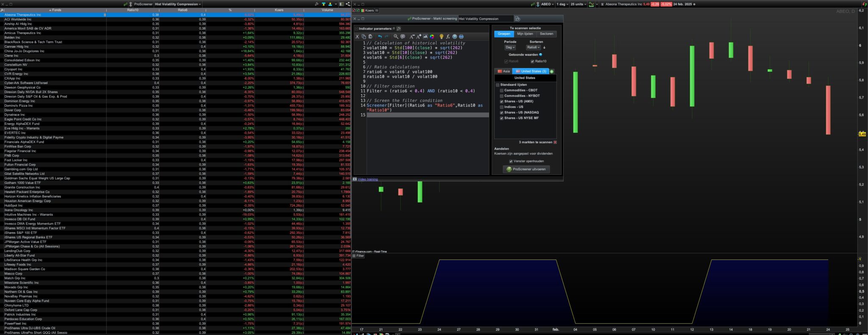Sort the list by the Koers column header
Screen dimensions: 868x335
279,10
